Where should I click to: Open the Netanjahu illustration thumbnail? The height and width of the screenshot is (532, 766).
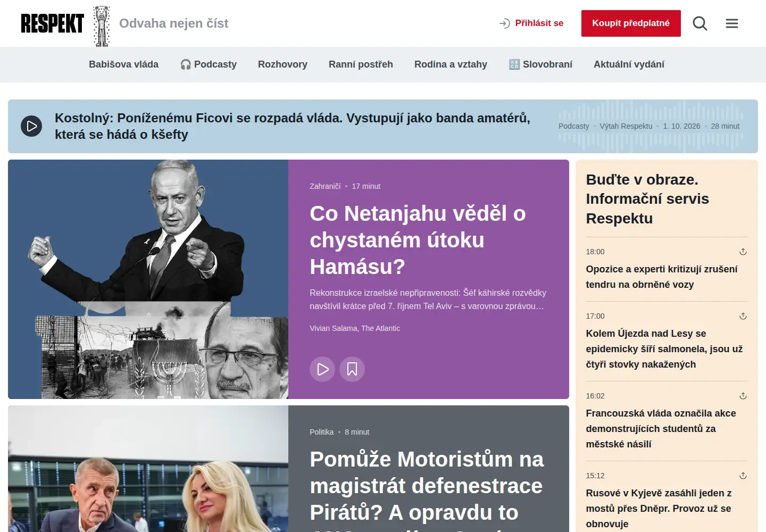148,279
